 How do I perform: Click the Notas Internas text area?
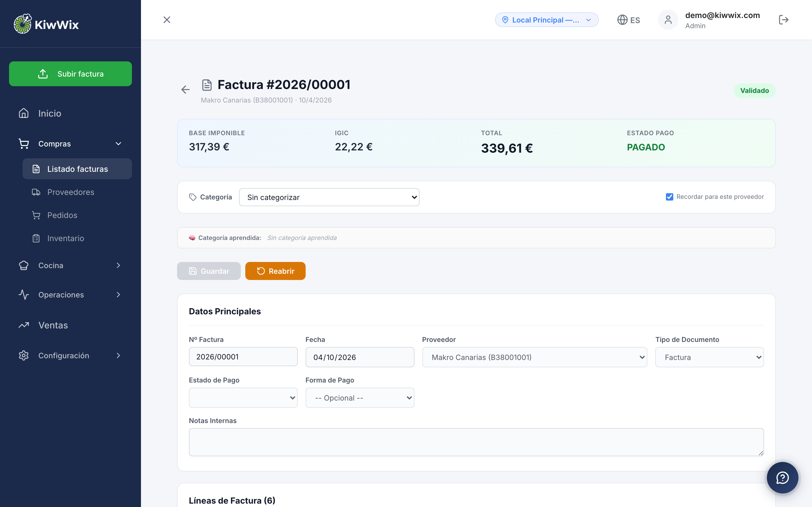(x=476, y=442)
